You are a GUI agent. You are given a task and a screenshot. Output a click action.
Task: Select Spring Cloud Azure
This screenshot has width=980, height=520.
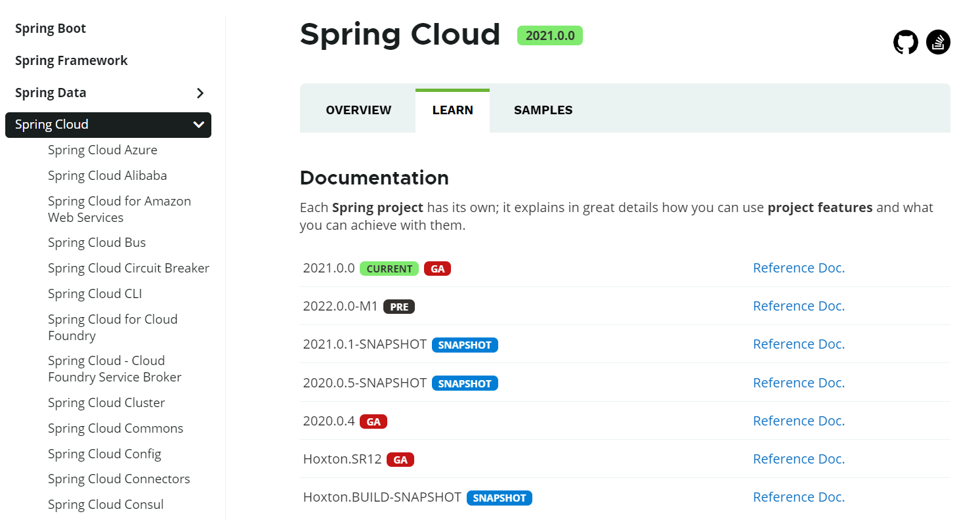point(102,150)
